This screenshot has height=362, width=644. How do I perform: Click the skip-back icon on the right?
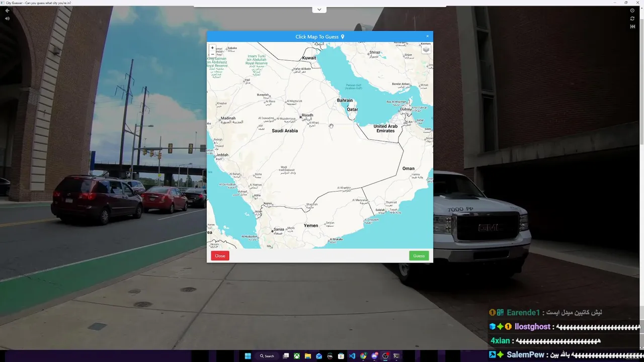tap(632, 27)
